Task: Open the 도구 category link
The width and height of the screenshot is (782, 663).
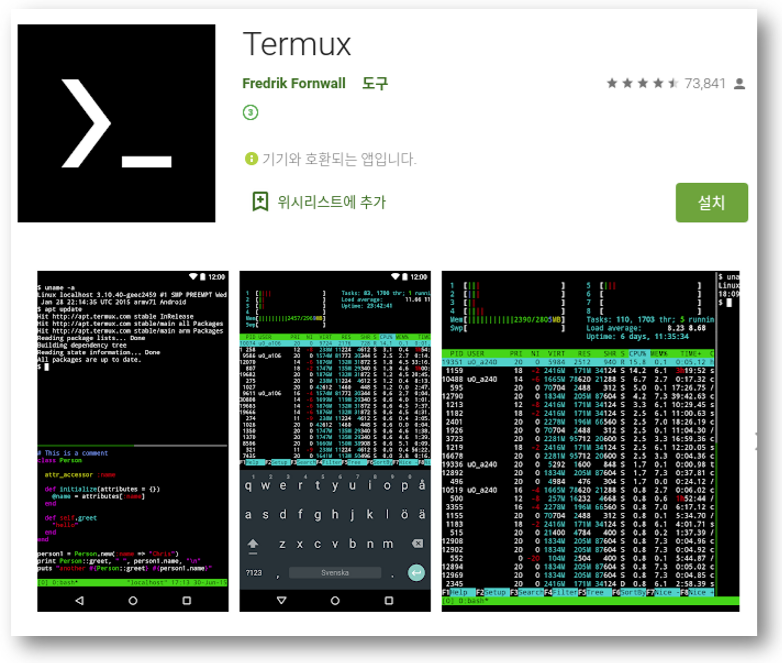Action: 375,83
